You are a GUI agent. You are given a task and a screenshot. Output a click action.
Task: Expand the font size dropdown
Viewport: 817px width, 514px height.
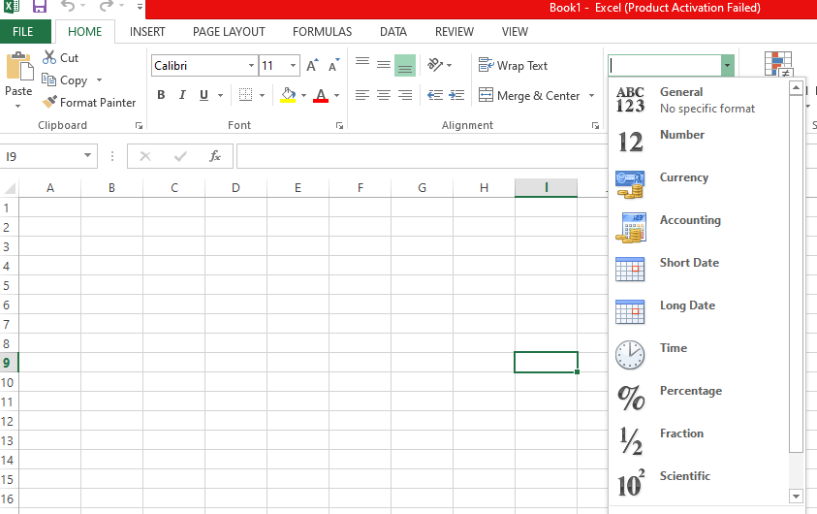(293, 66)
